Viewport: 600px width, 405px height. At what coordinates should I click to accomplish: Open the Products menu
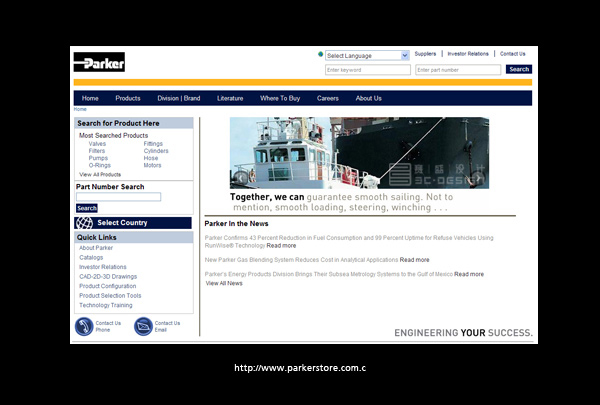(x=128, y=98)
